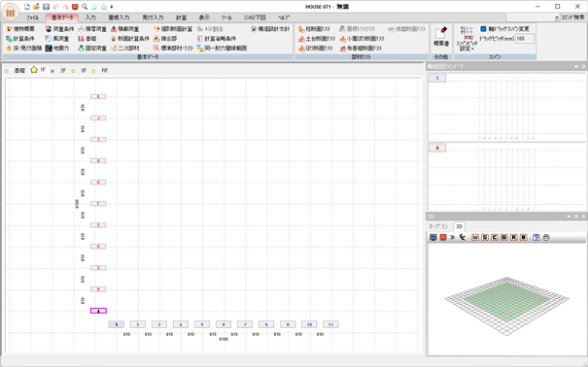
Task: Open 荷重条件 settings
Action: 59,29
